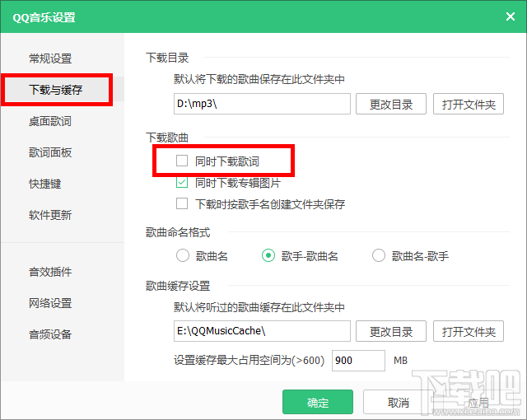Click the E:\QQMusicCache\ path field

(262, 331)
